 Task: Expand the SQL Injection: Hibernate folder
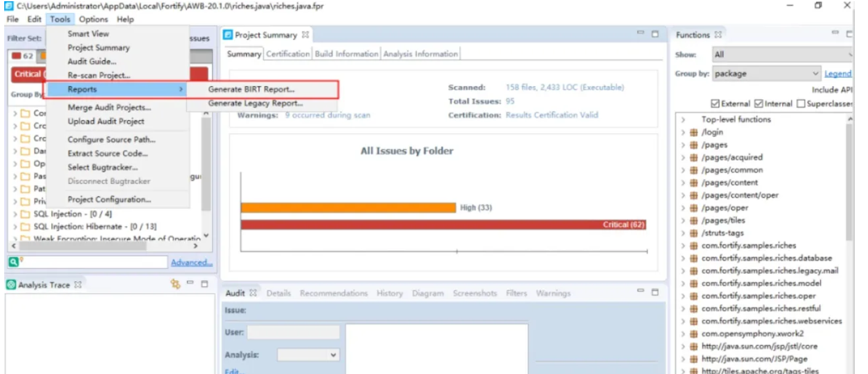click(15, 226)
